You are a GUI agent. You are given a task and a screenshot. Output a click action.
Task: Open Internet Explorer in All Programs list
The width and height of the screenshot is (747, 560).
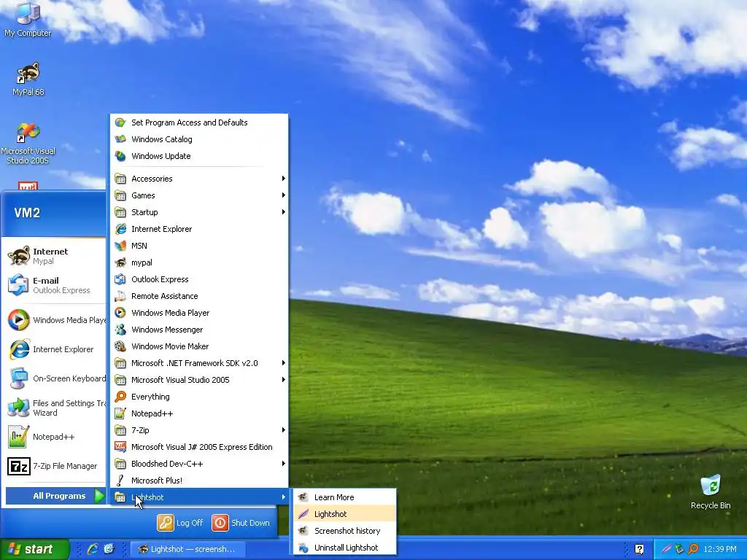(x=199, y=229)
